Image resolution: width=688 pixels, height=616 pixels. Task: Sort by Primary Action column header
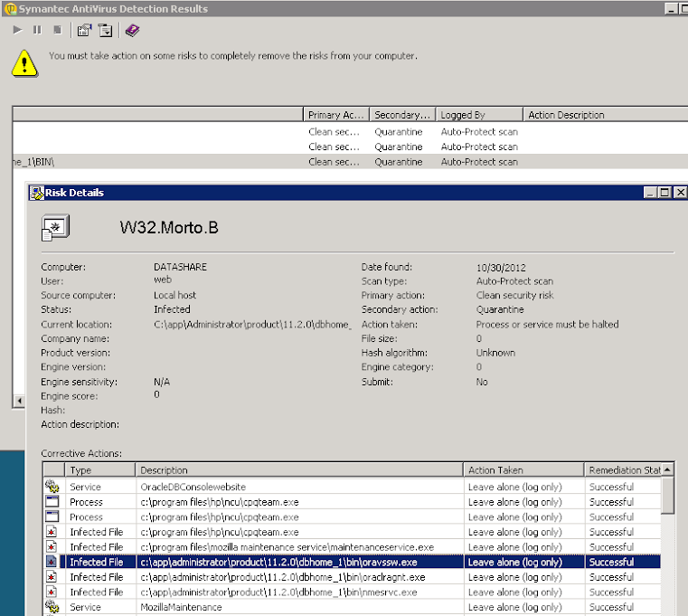click(x=336, y=115)
